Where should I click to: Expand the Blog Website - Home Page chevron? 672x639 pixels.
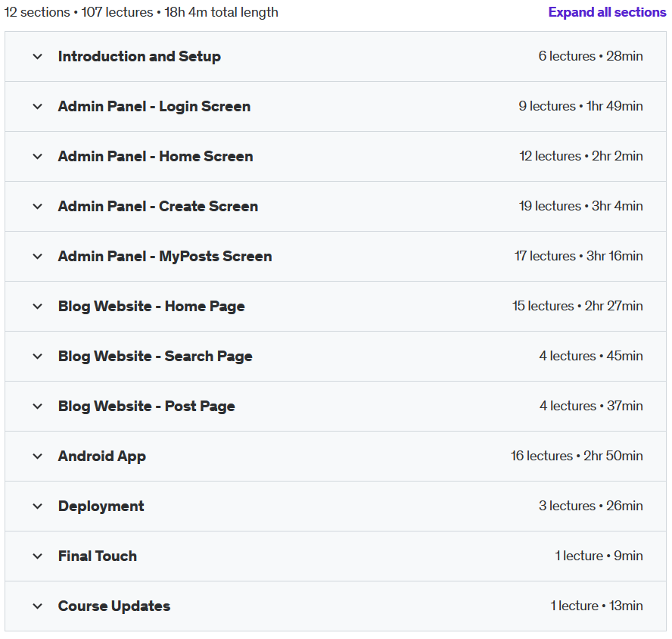coord(38,306)
